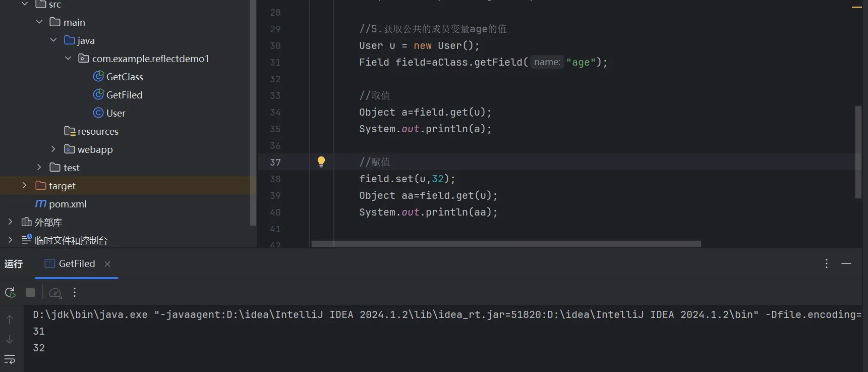Click the light bulb quick-fix icon

coord(321,162)
